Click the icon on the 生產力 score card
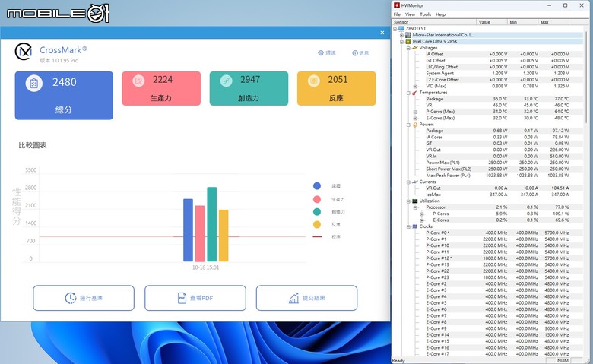The height and width of the screenshot is (364, 593). [138, 81]
